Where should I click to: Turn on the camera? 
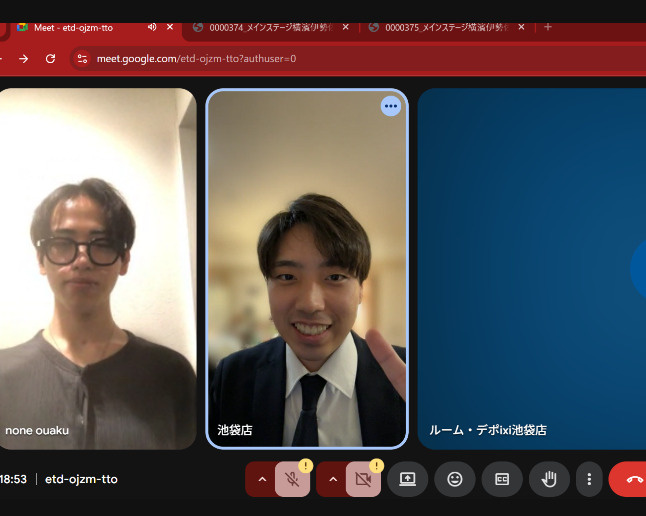[364, 480]
